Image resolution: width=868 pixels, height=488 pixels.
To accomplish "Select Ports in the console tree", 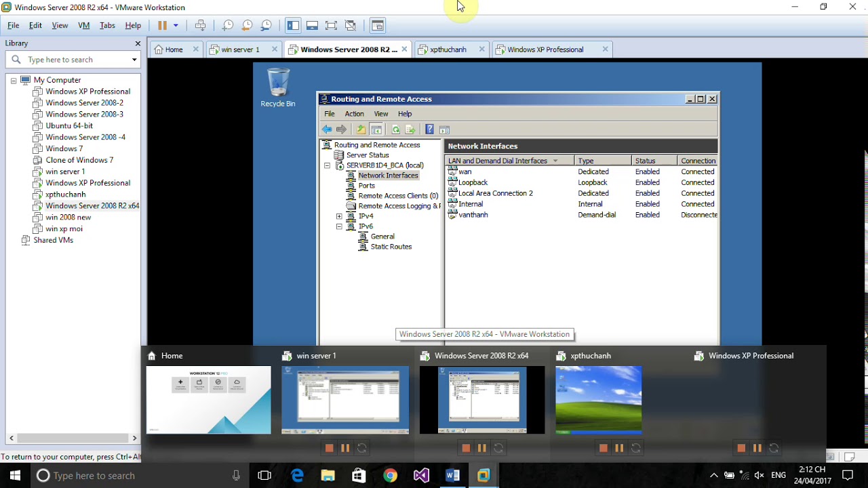I will click(x=367, y=186).
